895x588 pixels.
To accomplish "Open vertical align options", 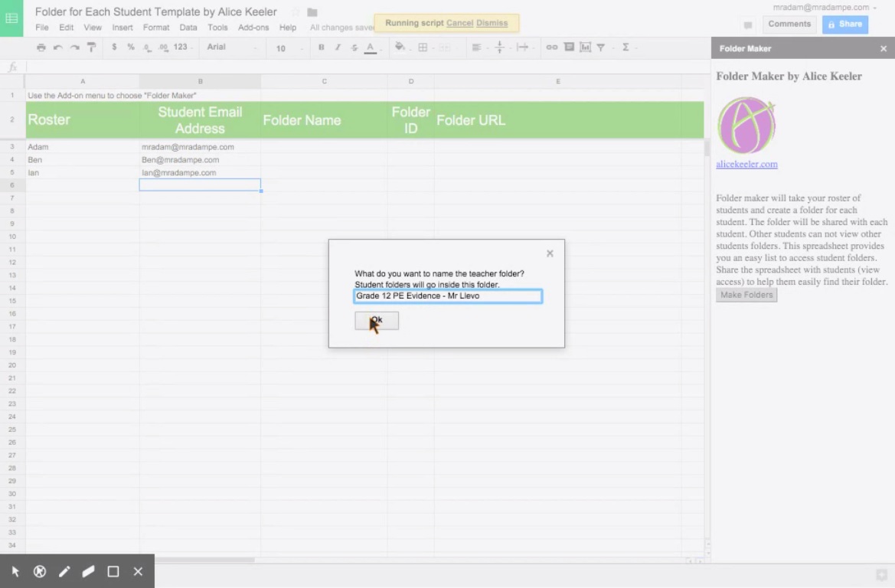I will (x=499, y=47).
